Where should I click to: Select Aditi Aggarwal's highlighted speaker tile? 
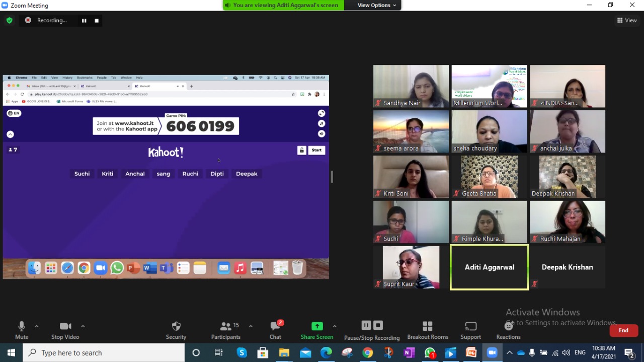[490, 267]
